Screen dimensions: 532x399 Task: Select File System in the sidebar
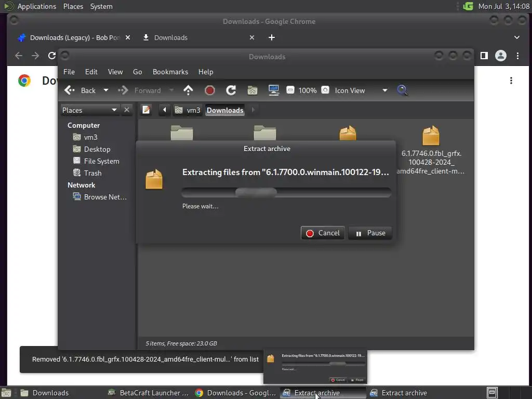click(97, 161)
